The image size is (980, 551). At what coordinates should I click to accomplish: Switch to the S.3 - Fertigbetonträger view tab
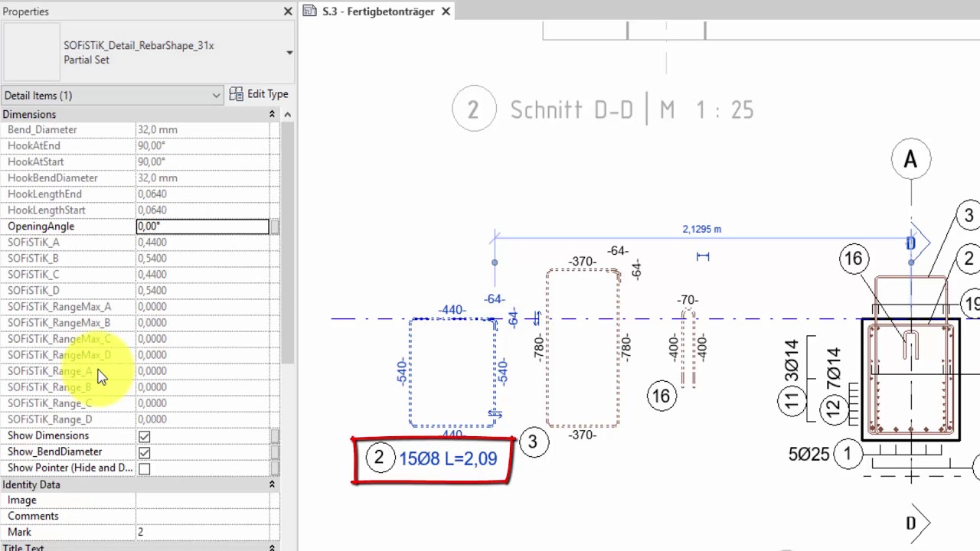click(378, 11)
